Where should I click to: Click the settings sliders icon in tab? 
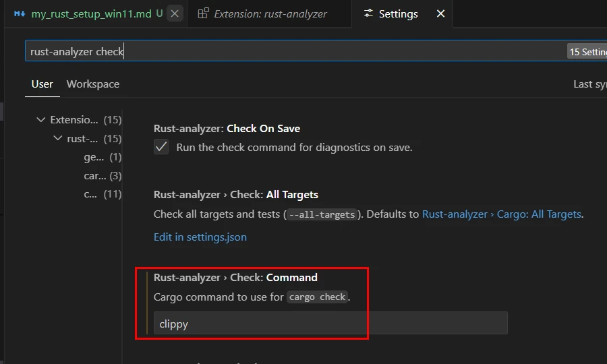368,13
